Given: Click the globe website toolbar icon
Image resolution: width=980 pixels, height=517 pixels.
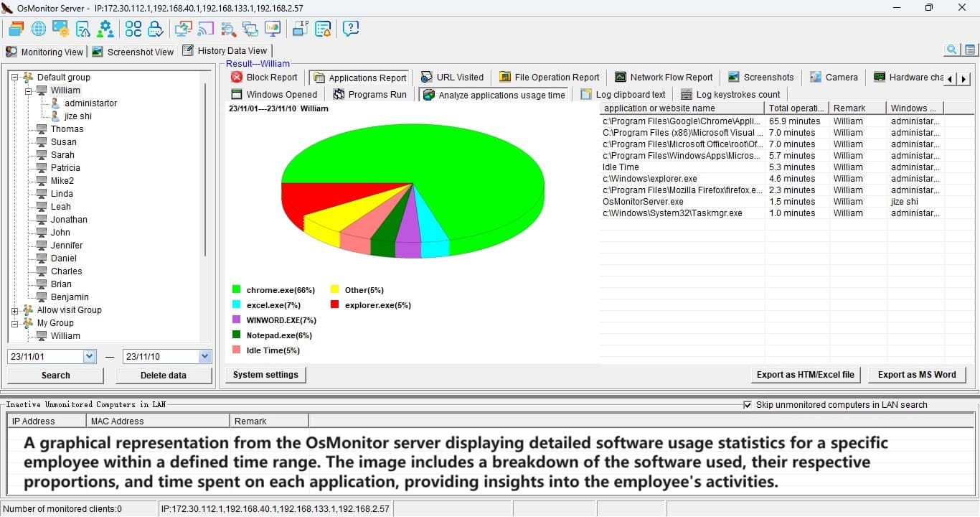Looking at the screenshot, I should tap(38, 29).
